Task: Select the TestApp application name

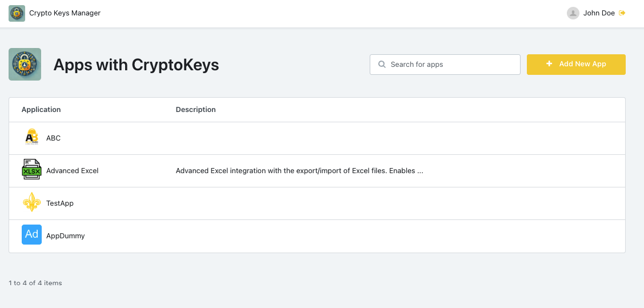Action: 60,203
